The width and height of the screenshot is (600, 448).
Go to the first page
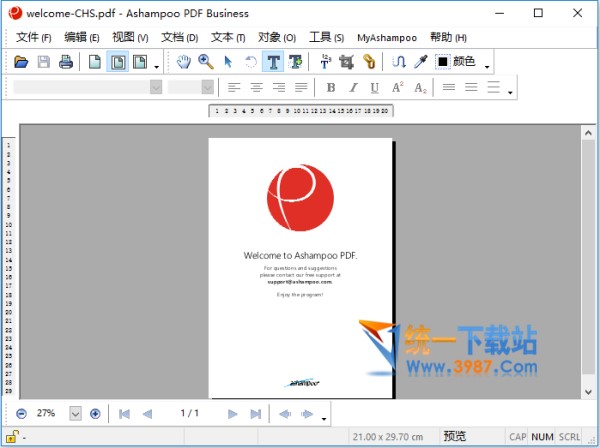pyautogui.click(x=124, y=414)
